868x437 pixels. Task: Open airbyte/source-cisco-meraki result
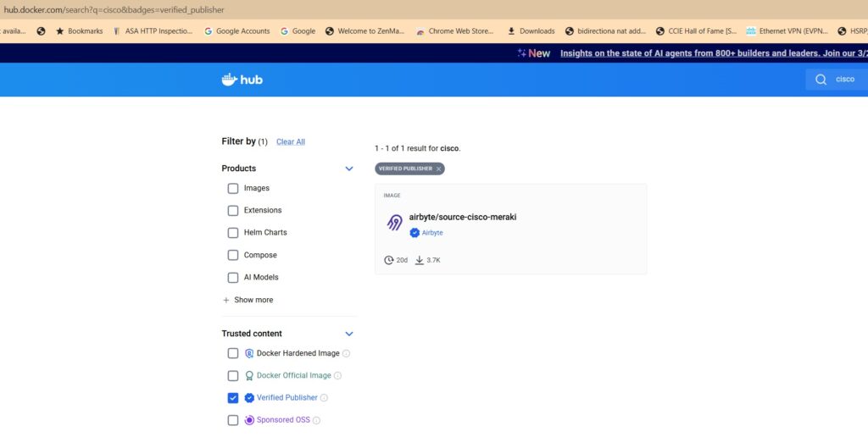pyautogui.click(x=463, y=218)
